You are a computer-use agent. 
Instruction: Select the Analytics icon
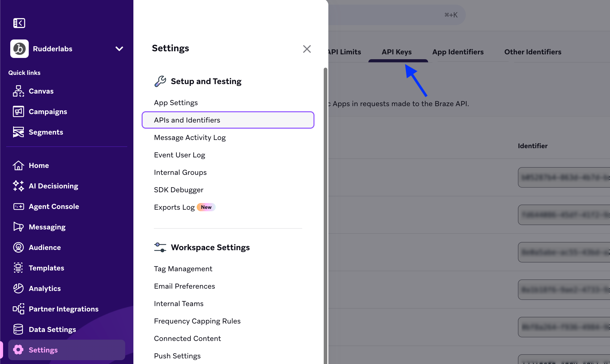pos(18,288)
